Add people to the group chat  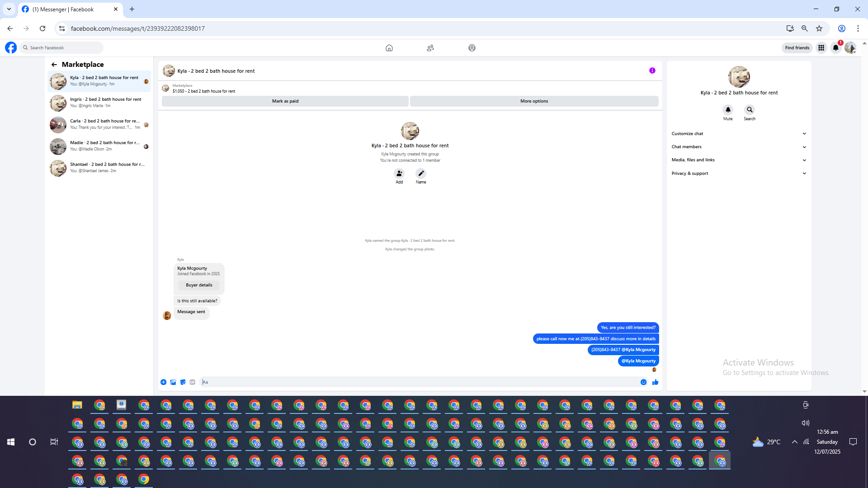[399, 174]
